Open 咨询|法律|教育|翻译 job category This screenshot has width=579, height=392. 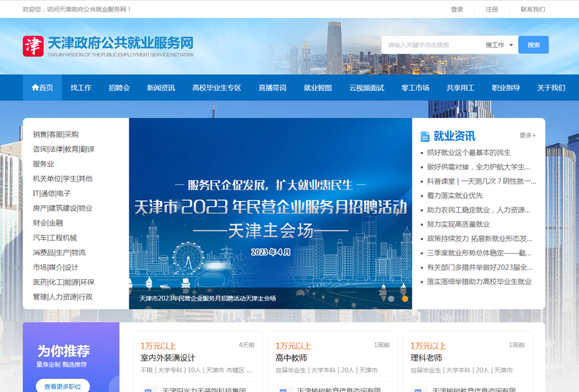(x=64, y=149)
